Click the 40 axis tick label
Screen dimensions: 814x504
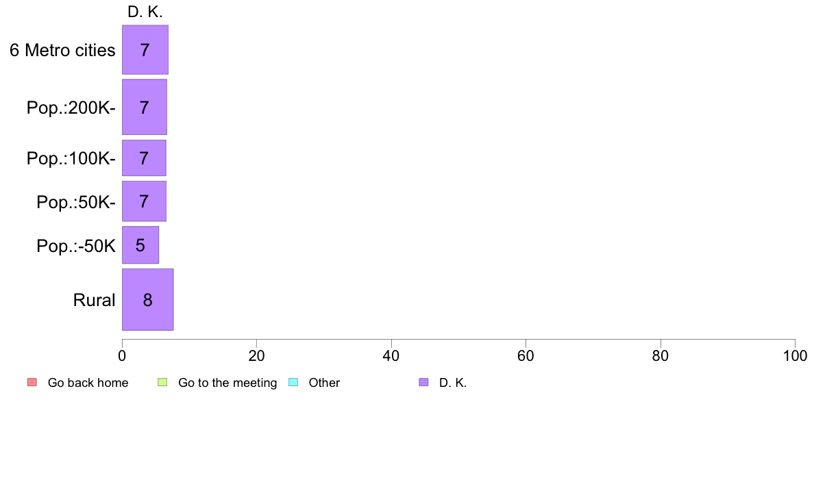[x=391, y=355]
